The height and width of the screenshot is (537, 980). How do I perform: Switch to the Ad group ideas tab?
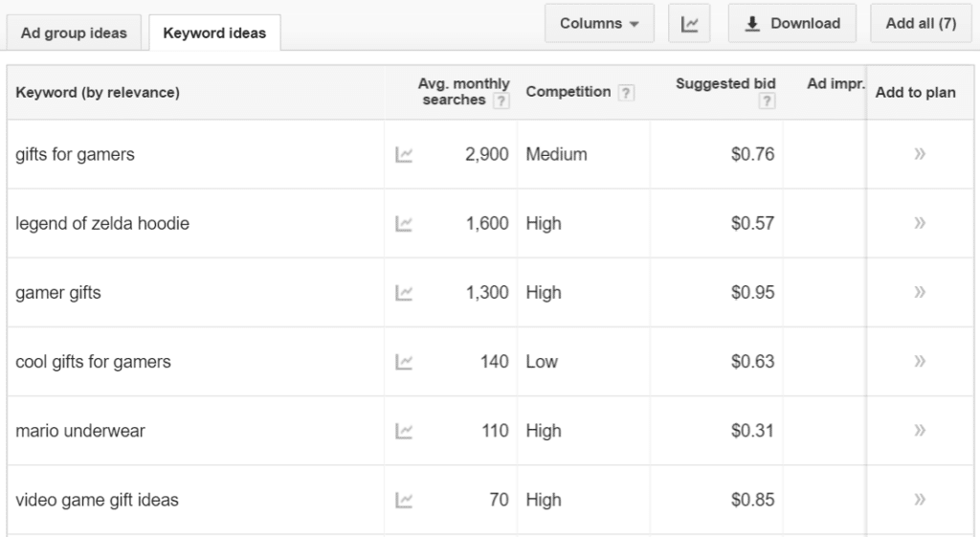[74, 33]
